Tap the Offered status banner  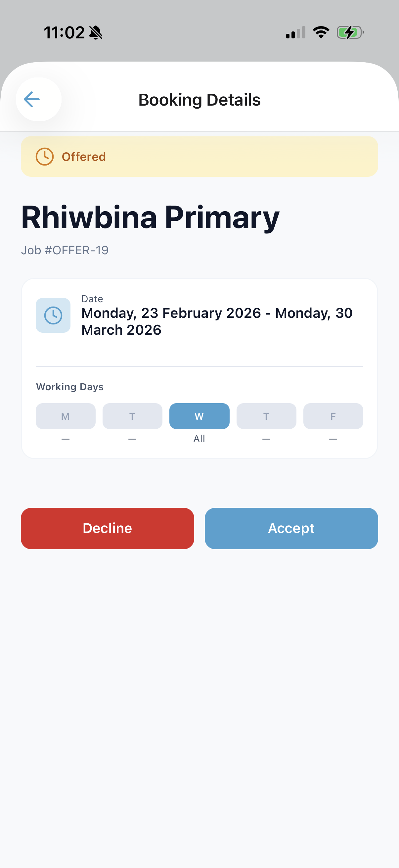coord(199,157)
